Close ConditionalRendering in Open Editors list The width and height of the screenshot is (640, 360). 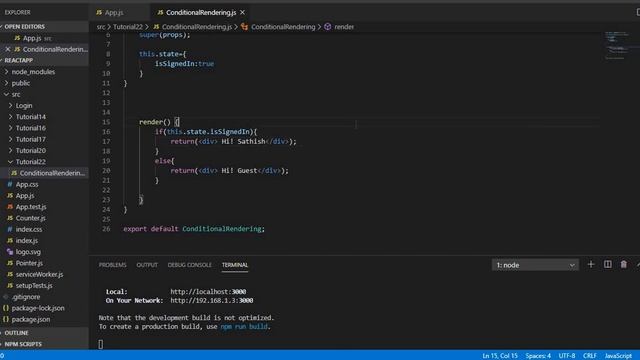(x=8, y=49)
